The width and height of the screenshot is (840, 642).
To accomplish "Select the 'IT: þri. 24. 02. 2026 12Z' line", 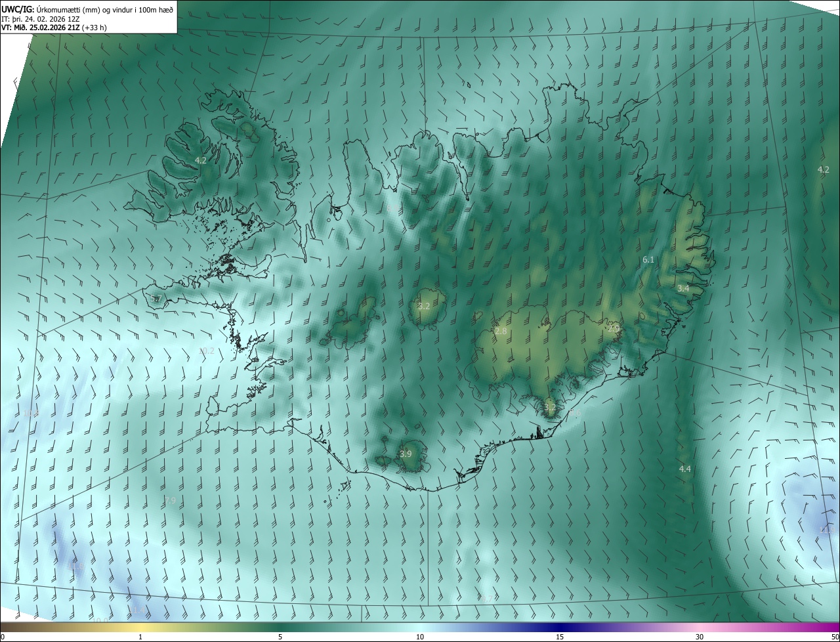I will pos(41,18).
